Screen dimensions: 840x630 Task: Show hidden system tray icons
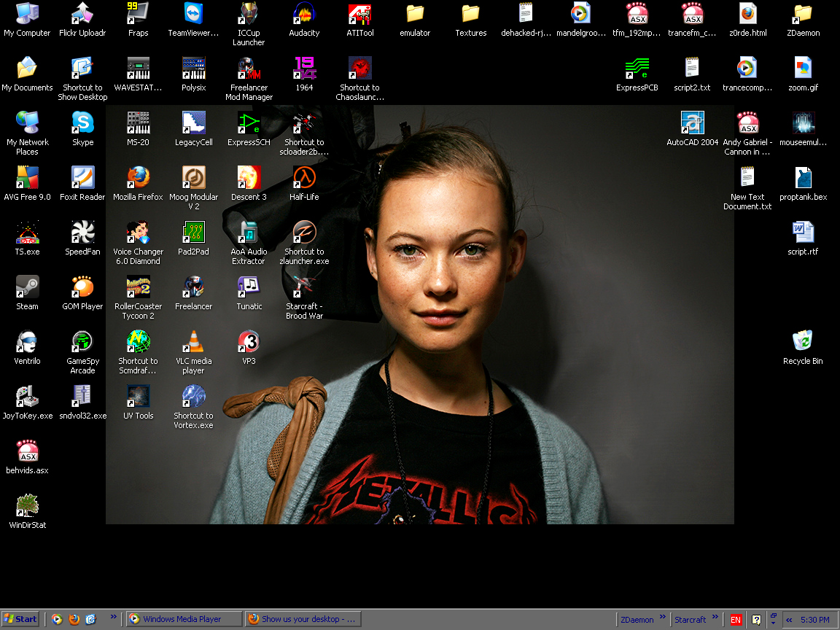pos(789,620)
